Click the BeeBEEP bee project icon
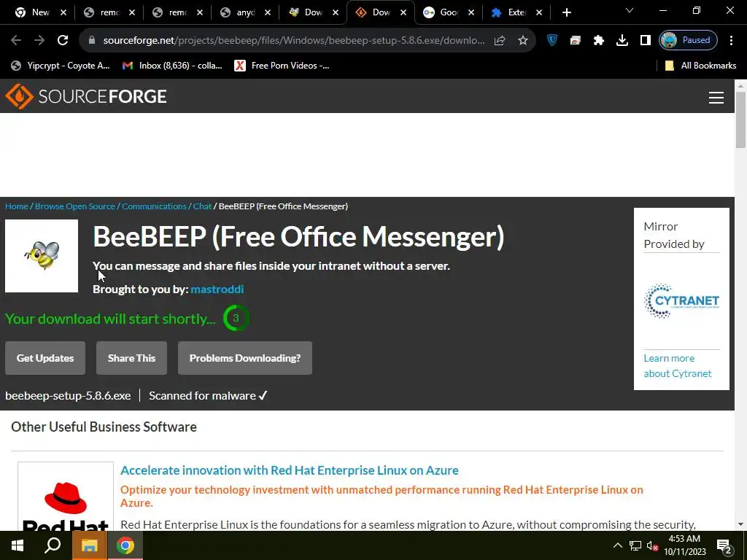Image resolution: width=747 pixels, height=560 pixels. coord(42,256)
